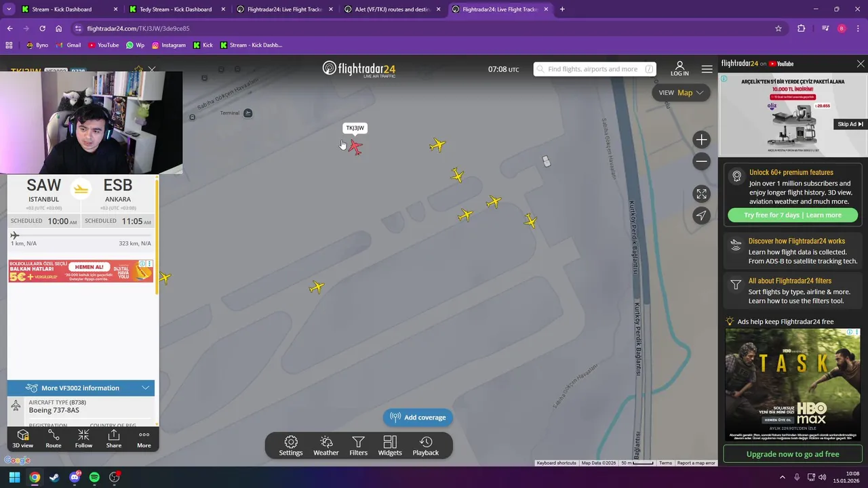Open Playback mode
This screenshot has height=488, width=868.
coord(426,446)
